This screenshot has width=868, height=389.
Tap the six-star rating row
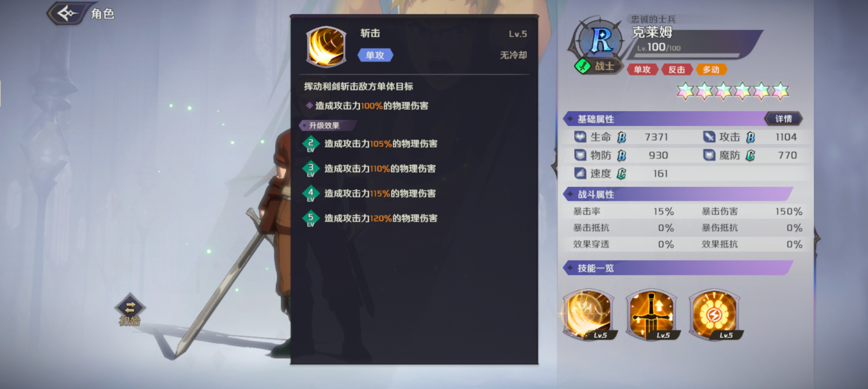click(733, 92)
